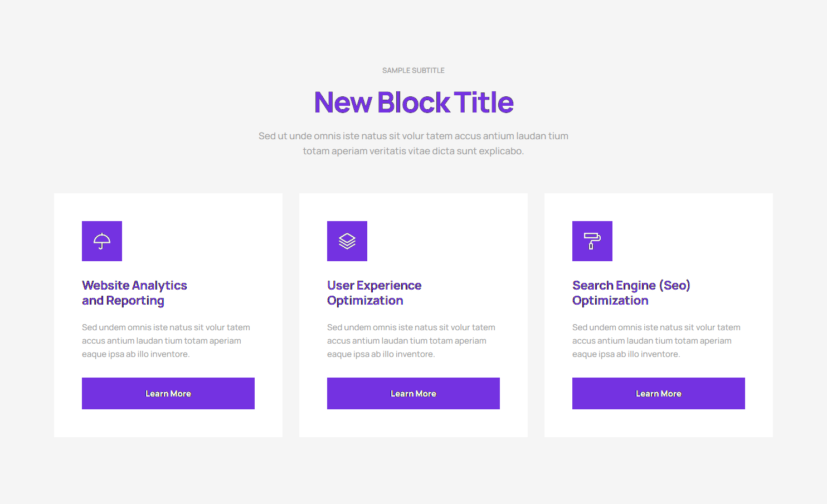Click the stacked layers icon
This screenshot has height=504, width=827.
pos(347,241)
